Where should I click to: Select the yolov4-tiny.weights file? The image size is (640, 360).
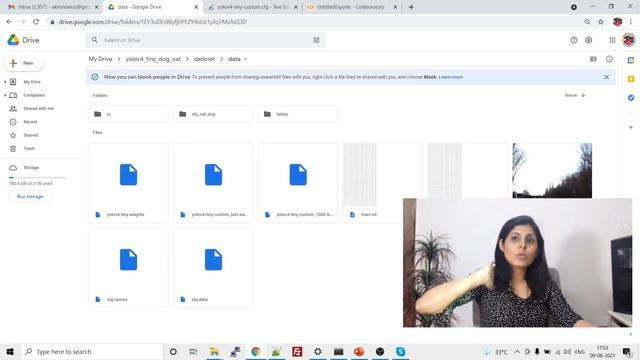coord(128,183)
